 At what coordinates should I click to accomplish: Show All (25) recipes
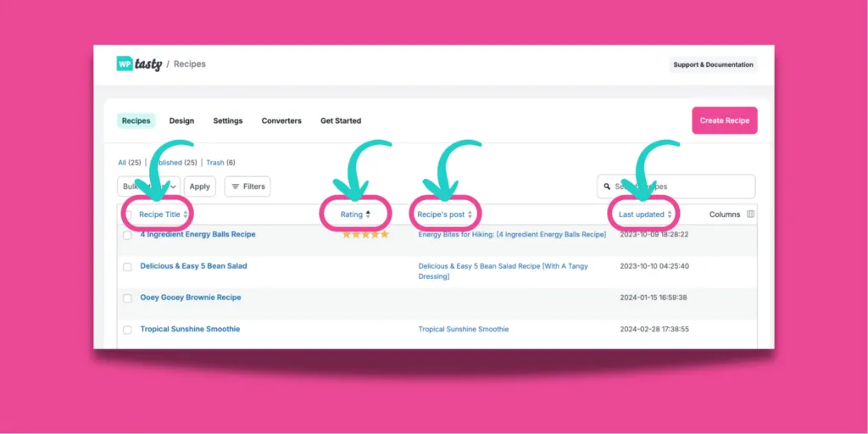pyautogui.click(x=130, y=163)
